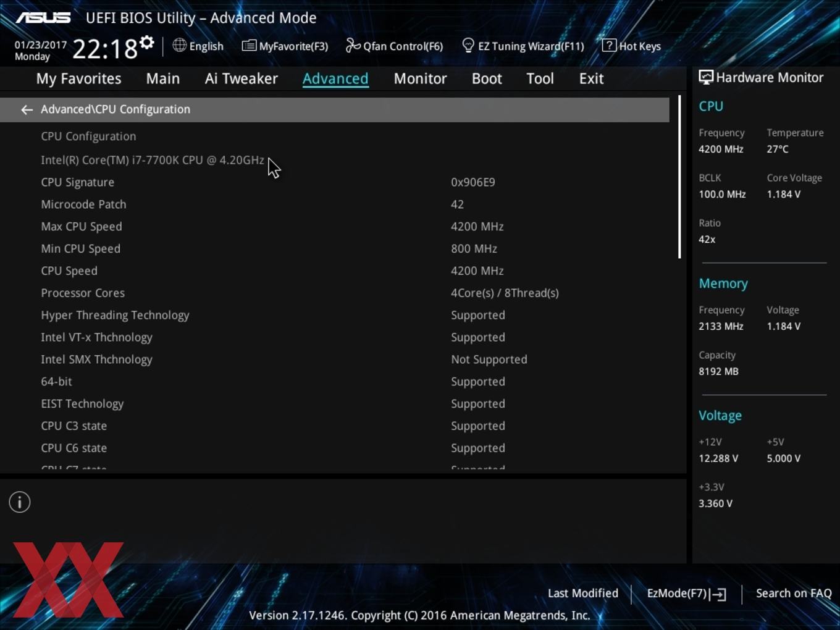Click the MyFavorite list icon

tap(249, 45)
